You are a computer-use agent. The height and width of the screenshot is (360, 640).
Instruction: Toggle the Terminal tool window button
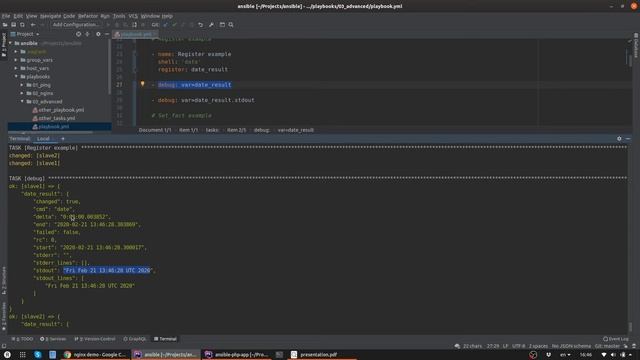point(165,339)
